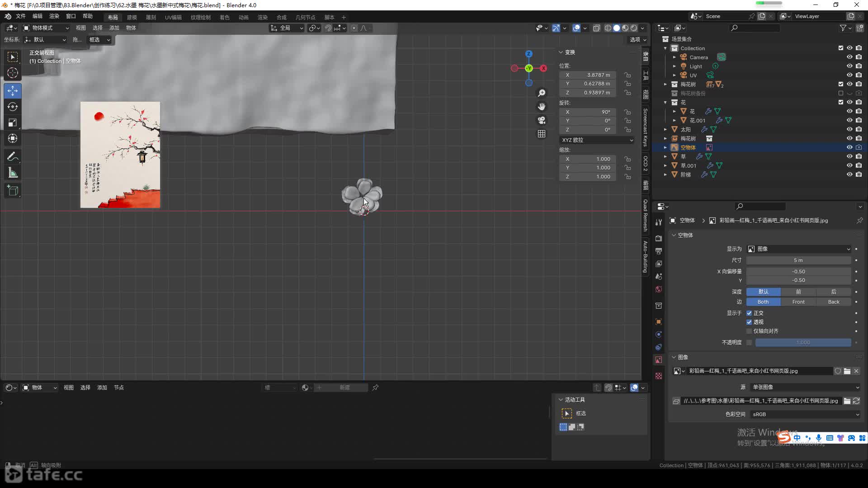Switch to wireframe viewport shading

pos(608,28)
